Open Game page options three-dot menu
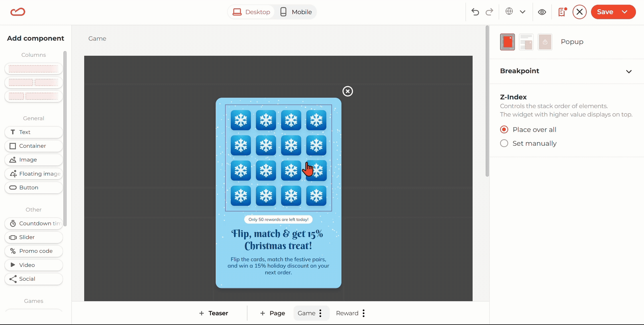 (320, 313)
